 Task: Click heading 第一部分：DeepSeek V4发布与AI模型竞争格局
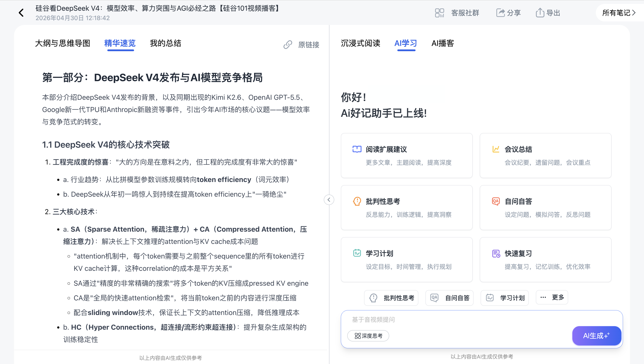[x=152, y=77]
